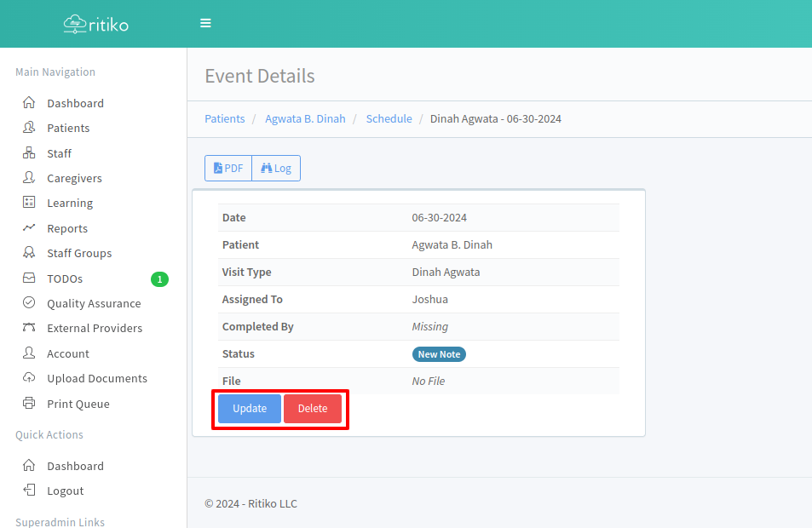Click the Quality Assurance checkmark icon

pos(29,303)
